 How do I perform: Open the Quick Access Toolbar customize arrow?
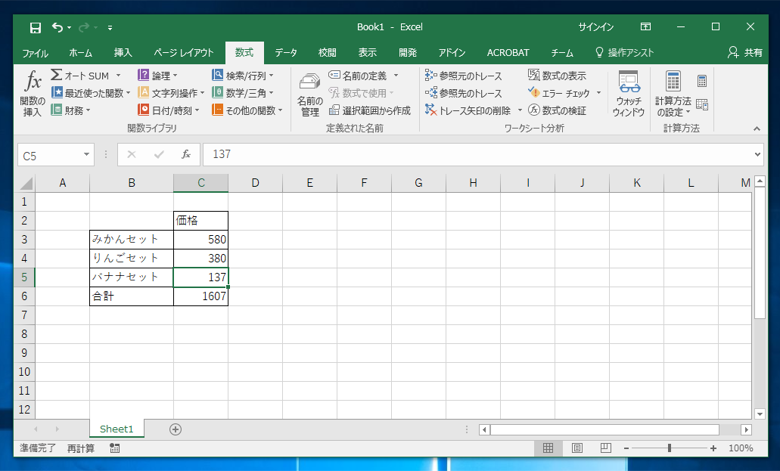coord(110,28)
